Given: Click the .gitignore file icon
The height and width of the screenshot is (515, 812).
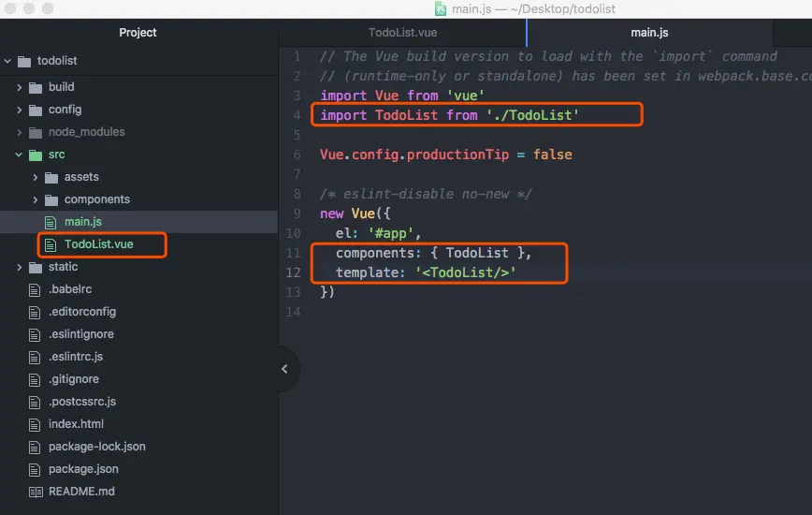Looking at the screenshot, I should [x=35, y=380].
